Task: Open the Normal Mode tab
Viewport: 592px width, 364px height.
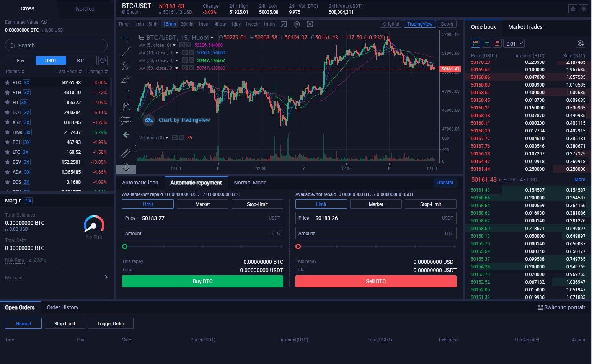Action: point(250,183)
